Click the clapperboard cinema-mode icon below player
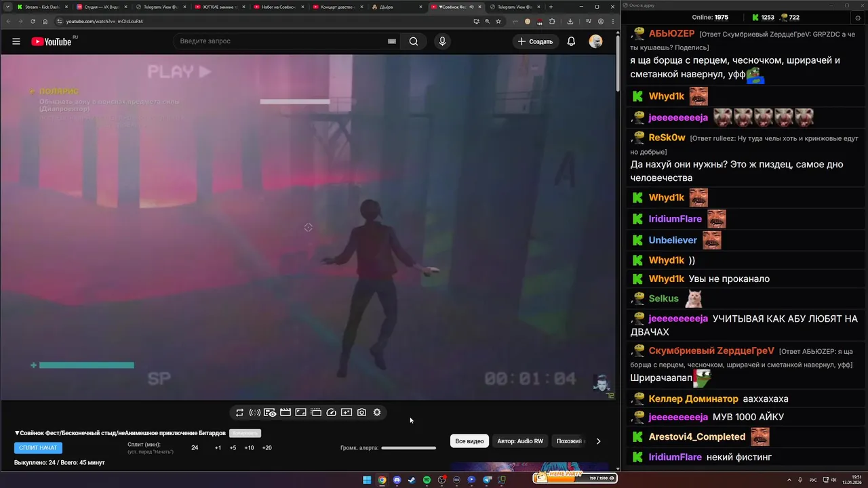 tap(285, 412)
